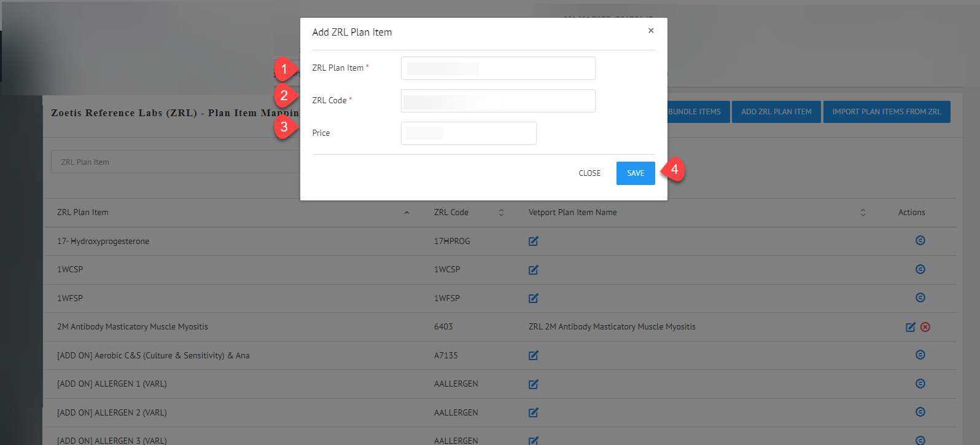Focus the ZRL Code input field in dialog
This screenshot has height=445, width=980.
[x=498, y=101]
